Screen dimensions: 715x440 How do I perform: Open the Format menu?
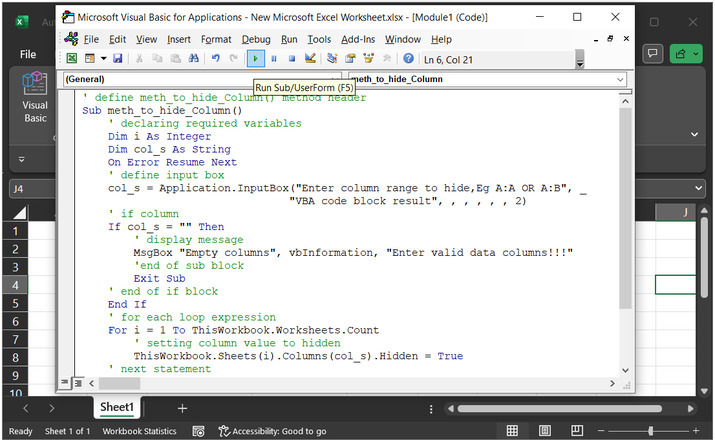coord(216,40)
